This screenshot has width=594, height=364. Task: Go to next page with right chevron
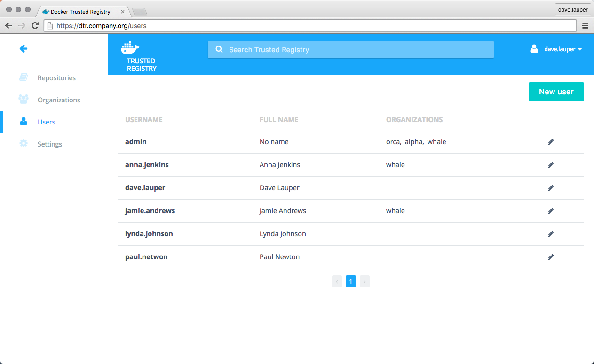coord(364,281)
